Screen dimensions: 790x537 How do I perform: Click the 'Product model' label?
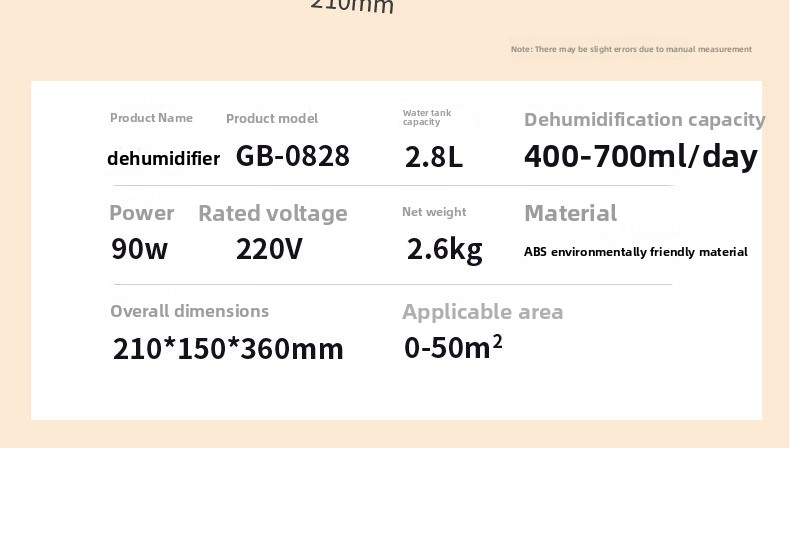coord(272,119)
